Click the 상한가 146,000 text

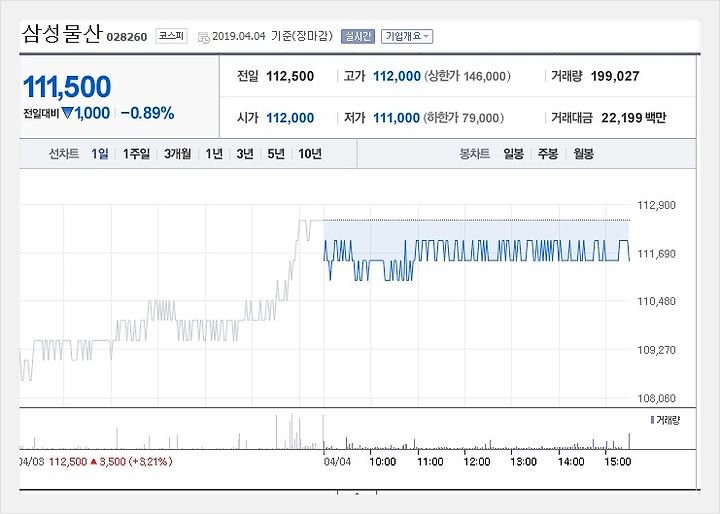[x=467, y=76]
